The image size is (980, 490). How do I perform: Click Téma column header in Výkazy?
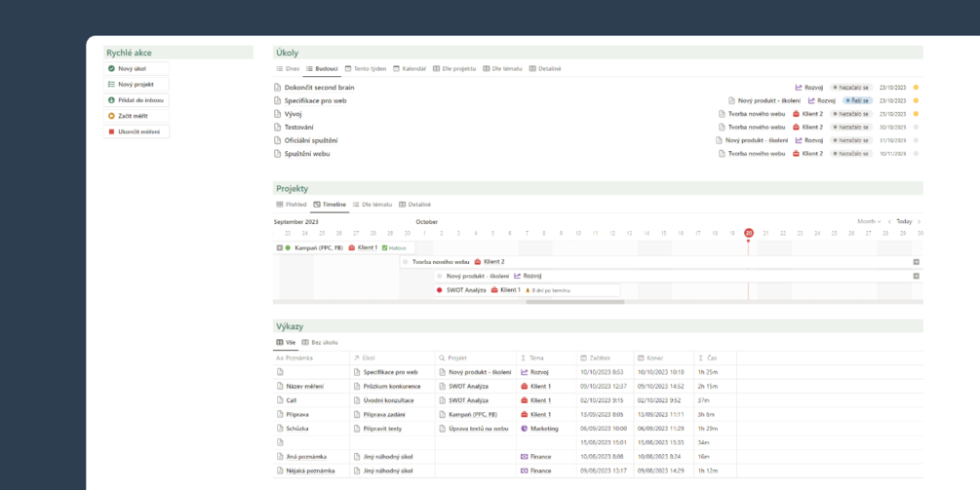click(546, 358)
